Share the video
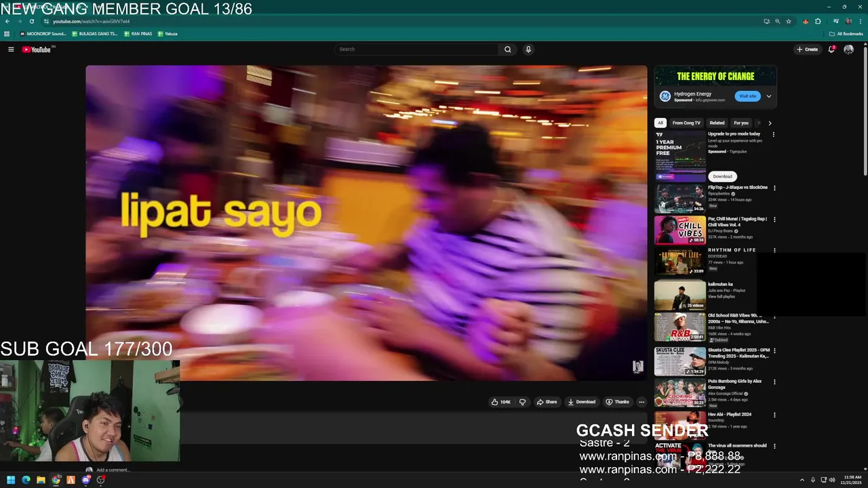The image size is (868, 488). [x=547, y=402]
